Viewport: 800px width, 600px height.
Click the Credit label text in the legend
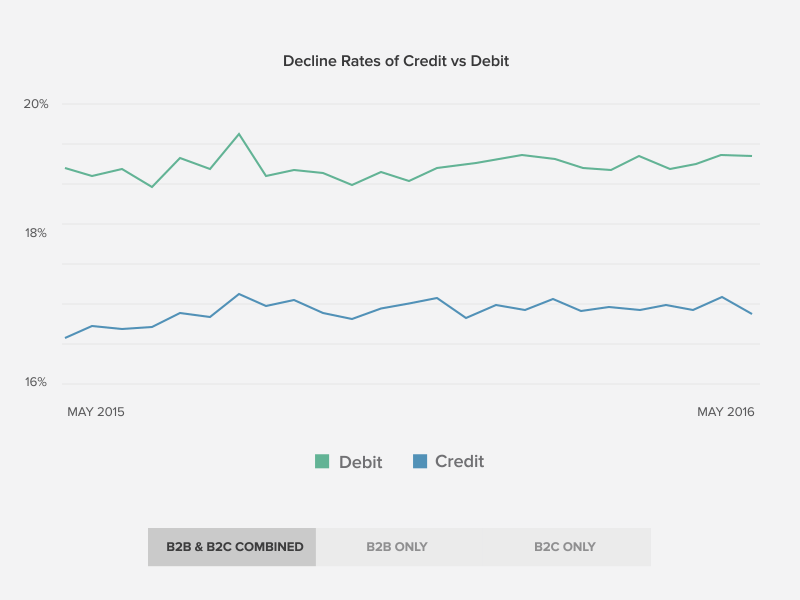coord(460,461)
